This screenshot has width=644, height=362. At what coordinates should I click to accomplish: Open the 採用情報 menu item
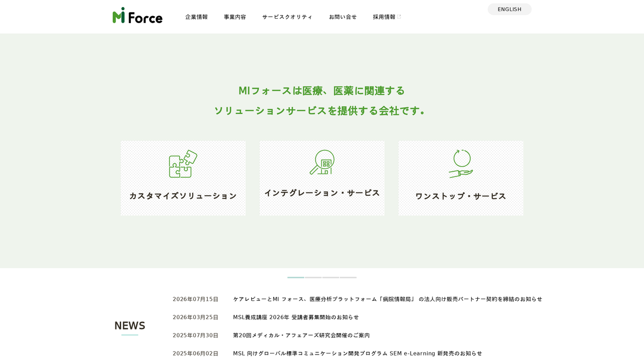[384, 17]
